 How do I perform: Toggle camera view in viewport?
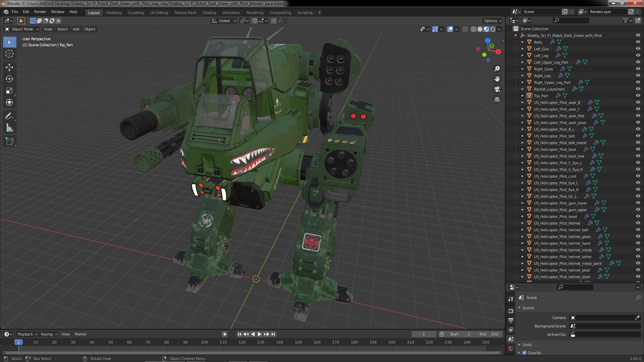pos(497,89)
